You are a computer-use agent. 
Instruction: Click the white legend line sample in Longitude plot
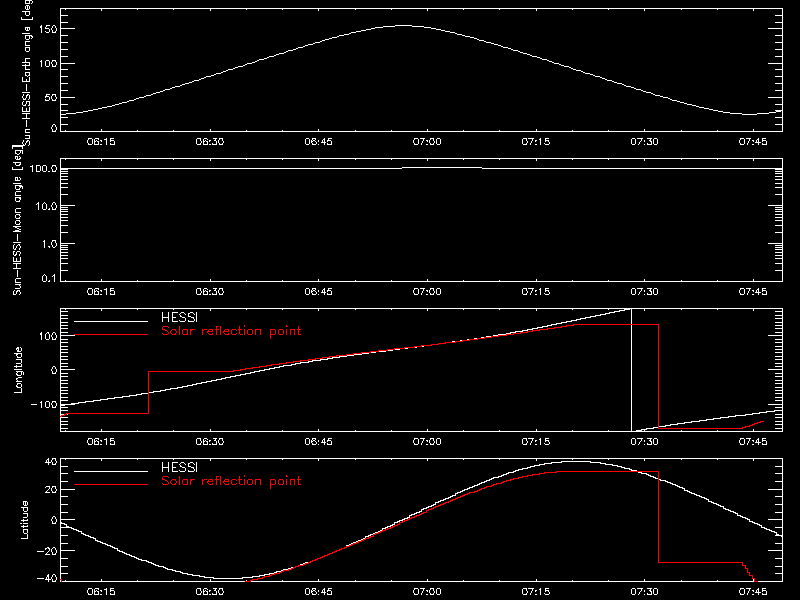click(111, 321)
